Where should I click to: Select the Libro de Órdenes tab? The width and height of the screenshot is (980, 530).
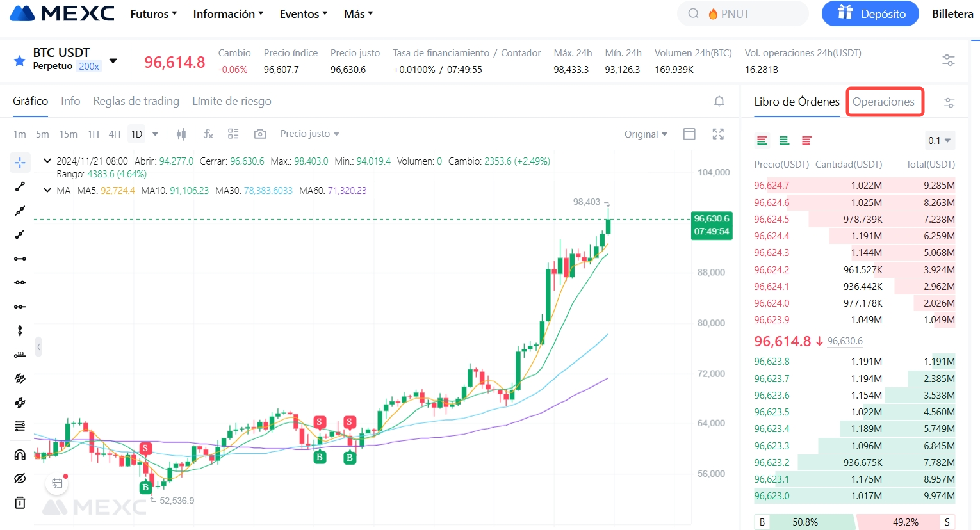tap(797, 102)
